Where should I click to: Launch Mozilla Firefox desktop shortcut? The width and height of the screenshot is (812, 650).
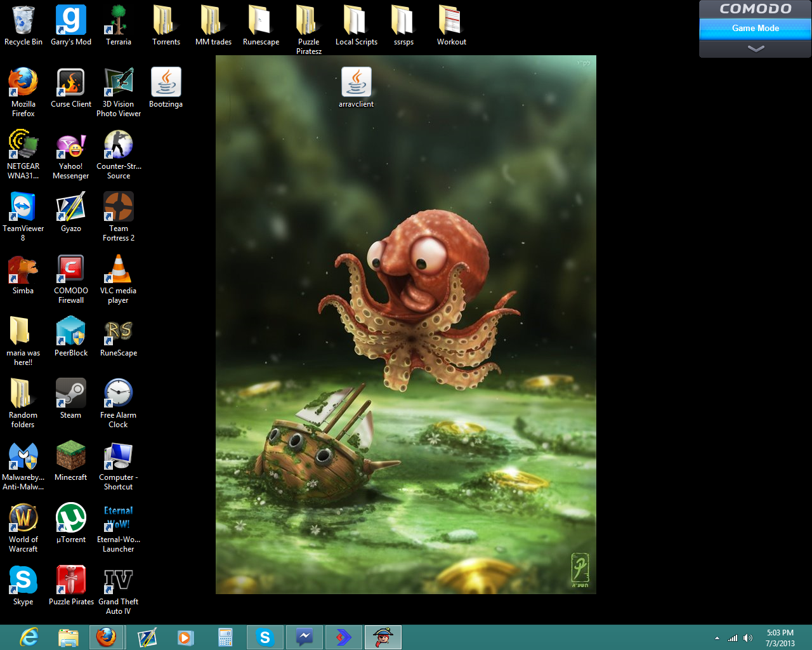pyautogui.click(x=23, y=92)
